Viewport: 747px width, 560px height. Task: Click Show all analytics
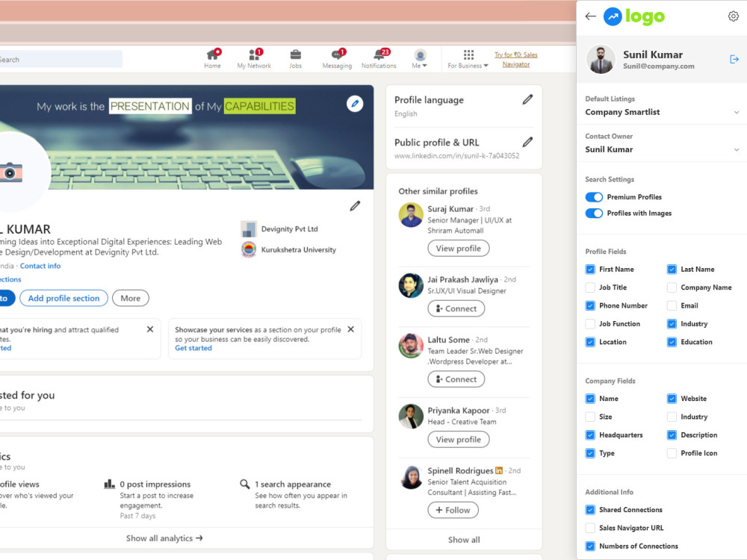click(x=164, y=538)
